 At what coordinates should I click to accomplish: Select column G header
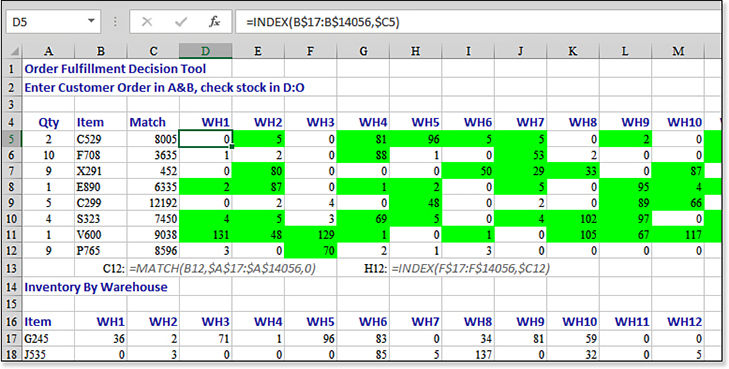tap(363, 51)
